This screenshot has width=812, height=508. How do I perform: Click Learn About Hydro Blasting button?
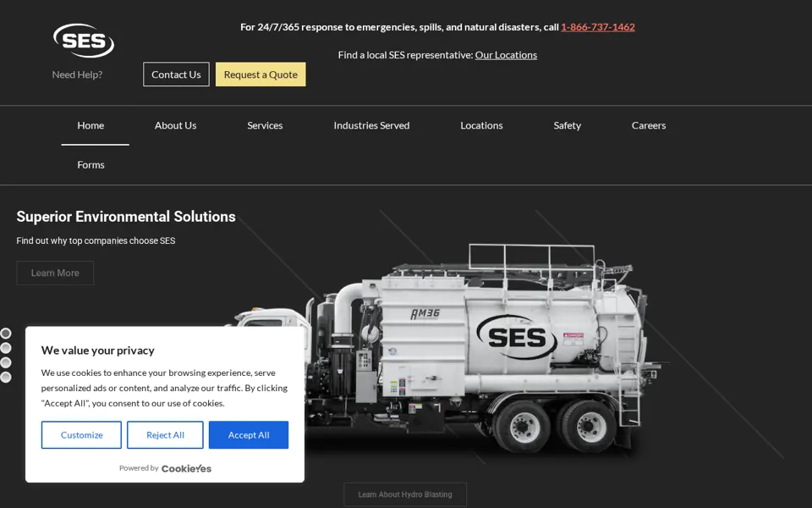pyautogui.click(x=405, y=494)
